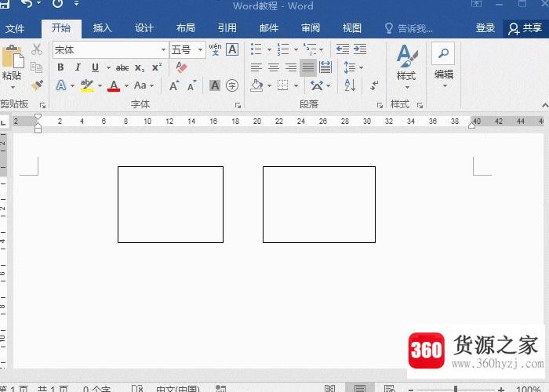
Task: Decrease paragraph indent
Action: pyautogui.click(x=343, y=49)
